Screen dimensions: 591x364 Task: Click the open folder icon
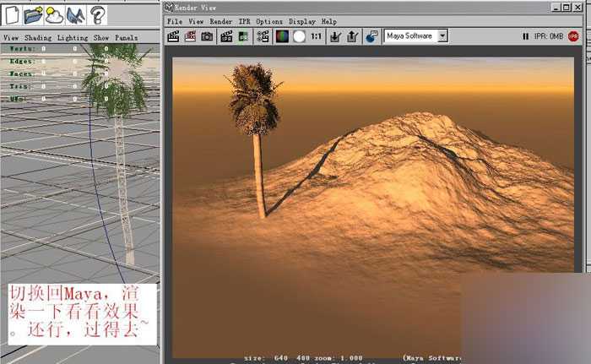(x=33, y=15)
